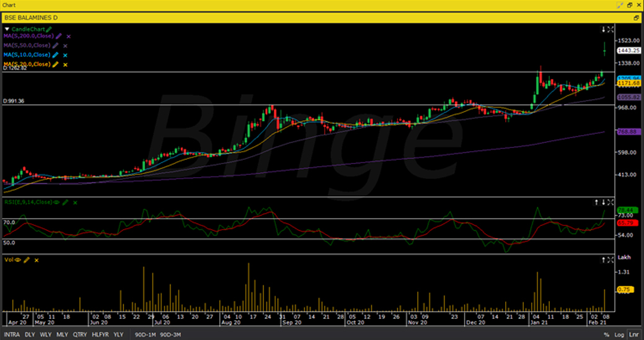Restore the Chart window
The width and height of the screenshot is (644, 340).
[x=630, y=5]
